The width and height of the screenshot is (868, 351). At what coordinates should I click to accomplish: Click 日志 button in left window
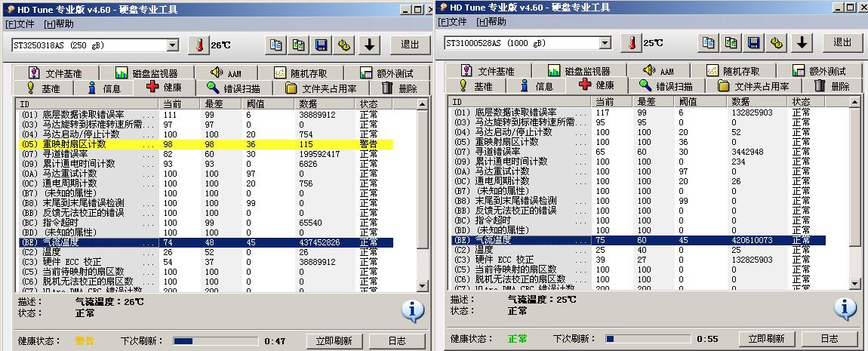pyautogui.click(x=397, y=341)
